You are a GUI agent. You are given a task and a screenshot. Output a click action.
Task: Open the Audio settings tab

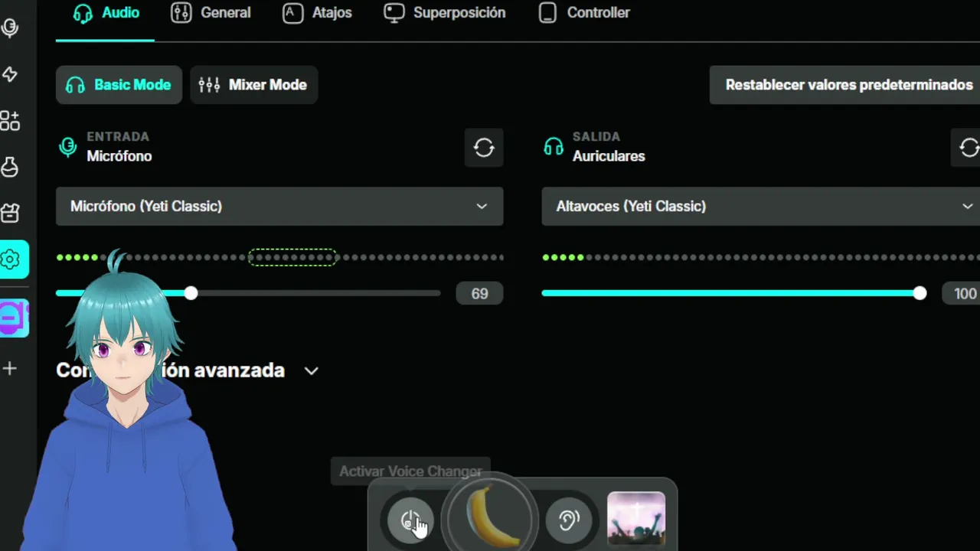[106, 13]
